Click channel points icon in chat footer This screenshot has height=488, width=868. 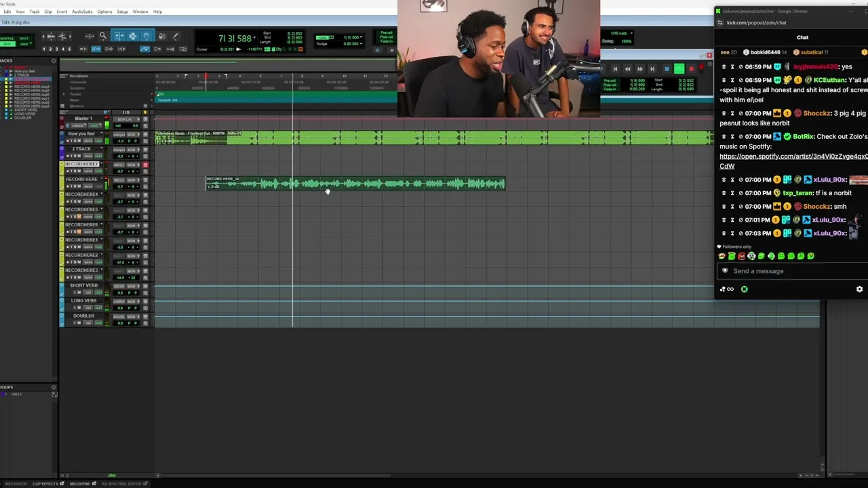click(x=726, y=289)
